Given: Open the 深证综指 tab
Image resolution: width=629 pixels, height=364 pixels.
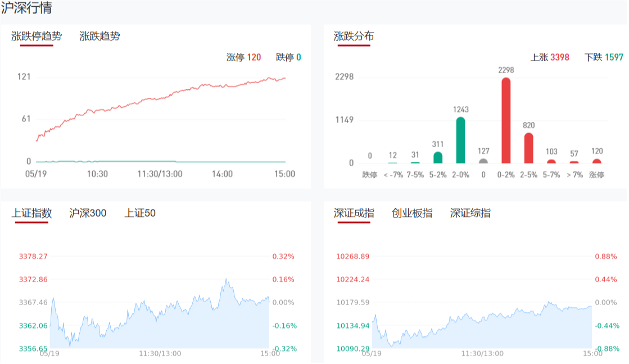Looking at the screenshot, I should 470,213.
